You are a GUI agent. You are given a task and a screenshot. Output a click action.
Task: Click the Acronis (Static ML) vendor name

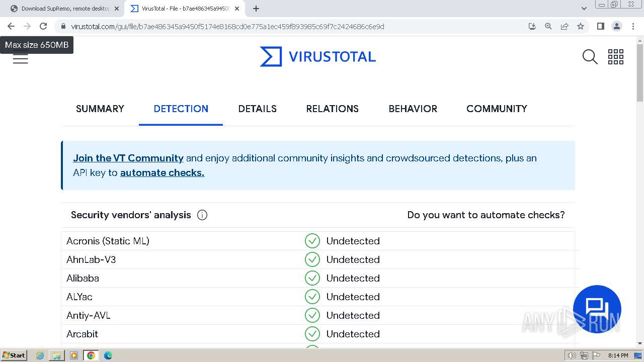tap(108, 241)
